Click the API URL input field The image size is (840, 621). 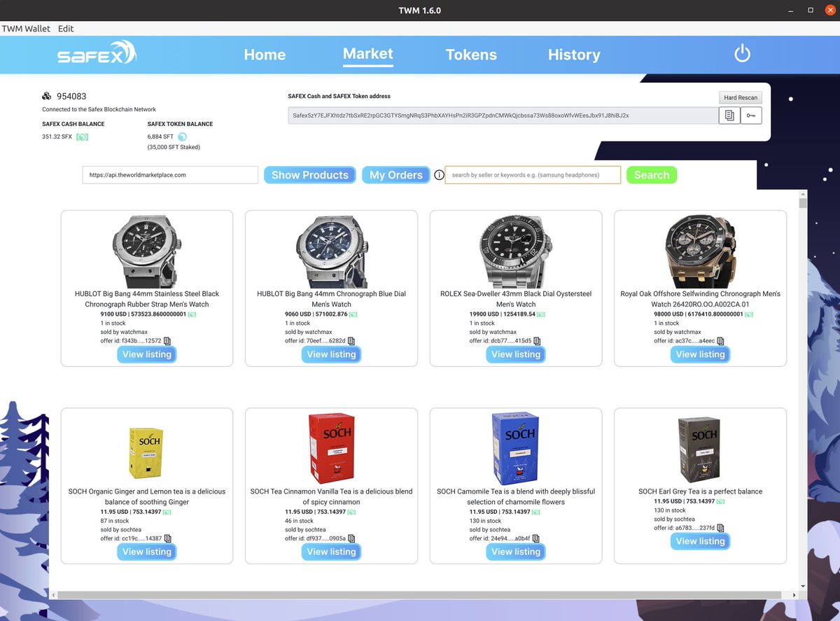tap(170, 175)
